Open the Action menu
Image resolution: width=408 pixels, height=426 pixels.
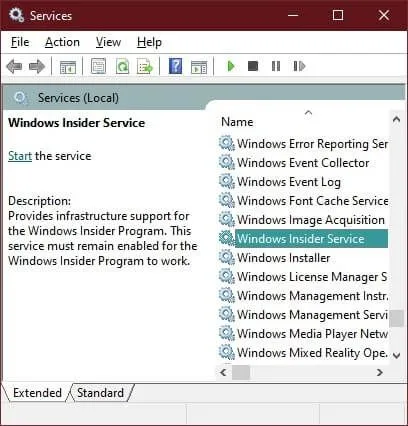(62, 42)
